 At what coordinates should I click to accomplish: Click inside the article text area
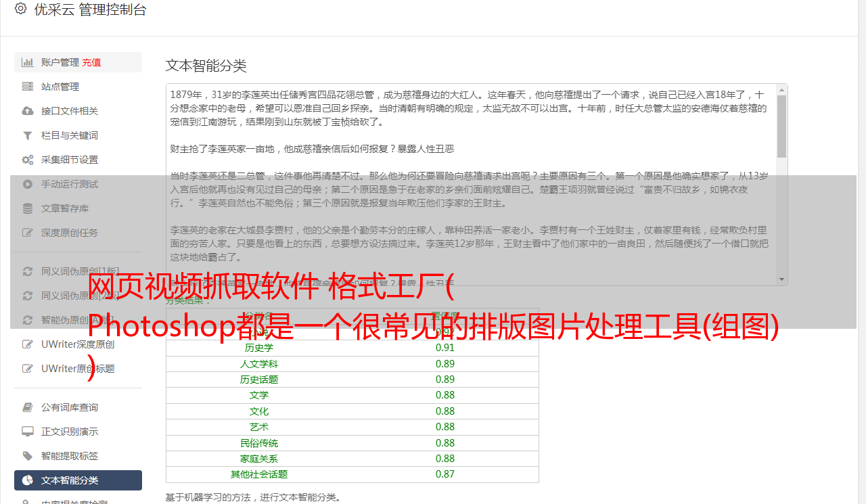pos(471,185)
